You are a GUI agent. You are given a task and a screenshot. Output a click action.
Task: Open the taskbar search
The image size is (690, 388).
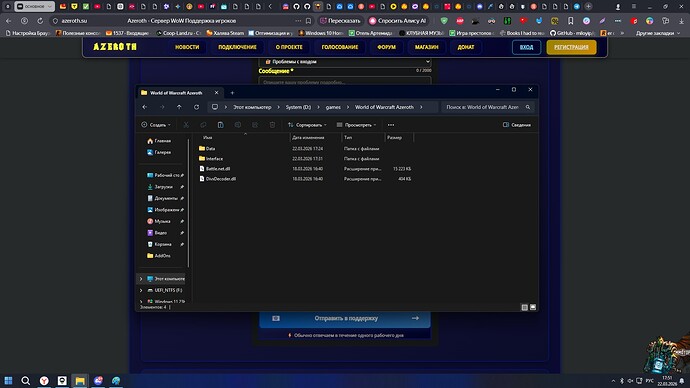tap(26, 381)
